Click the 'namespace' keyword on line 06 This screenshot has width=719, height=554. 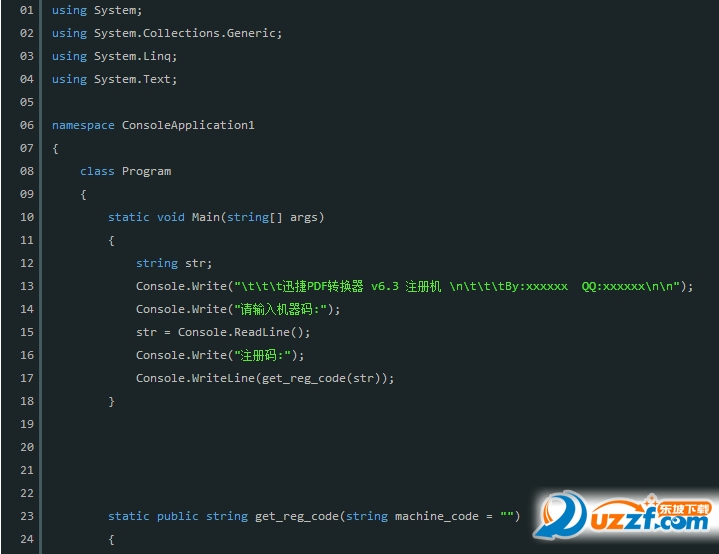click(x=83, y=125)
